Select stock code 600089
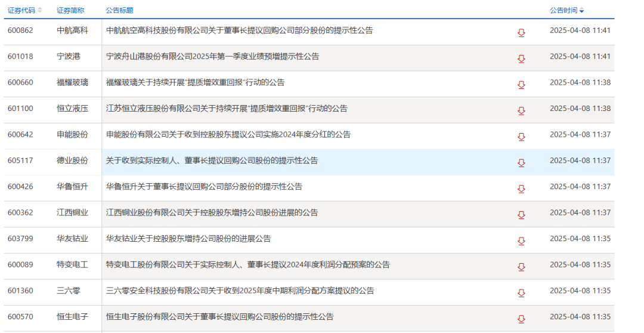This screenshot has width=644, height=333. coord(20,265)
